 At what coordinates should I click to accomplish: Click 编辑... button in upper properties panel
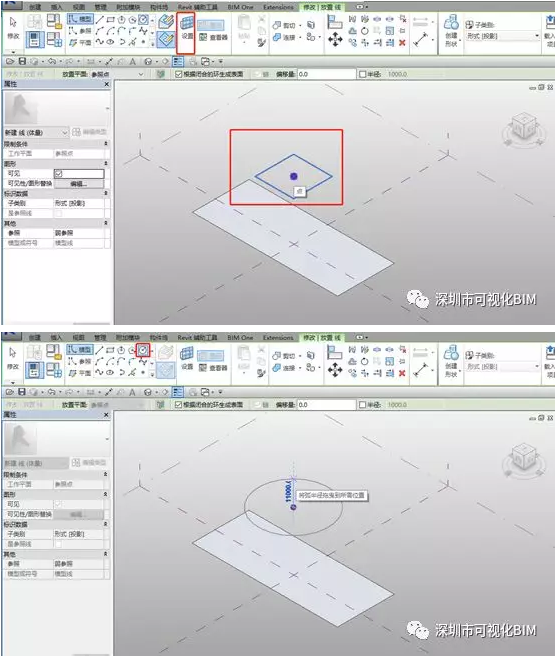point(79,184)
